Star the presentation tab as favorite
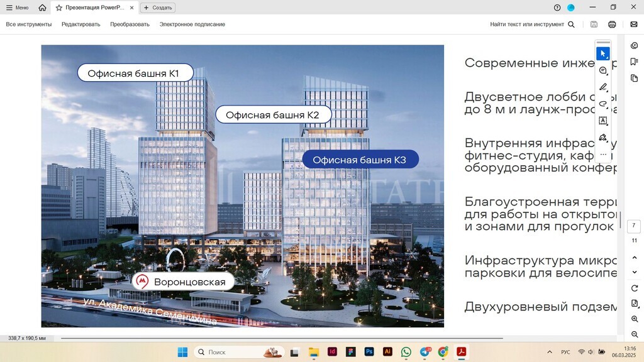Image resolution: width=644 pixels, height=362 pixels. (59, 8)
